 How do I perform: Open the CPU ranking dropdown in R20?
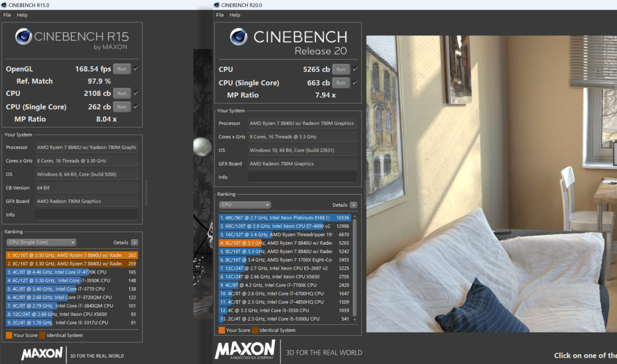point(245,205)
